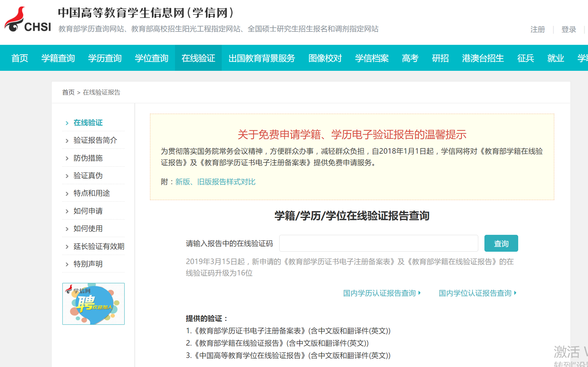Click item 2 教育部学籍在线验证报告
Screen dimensions: 588x367
pos(277,343)
